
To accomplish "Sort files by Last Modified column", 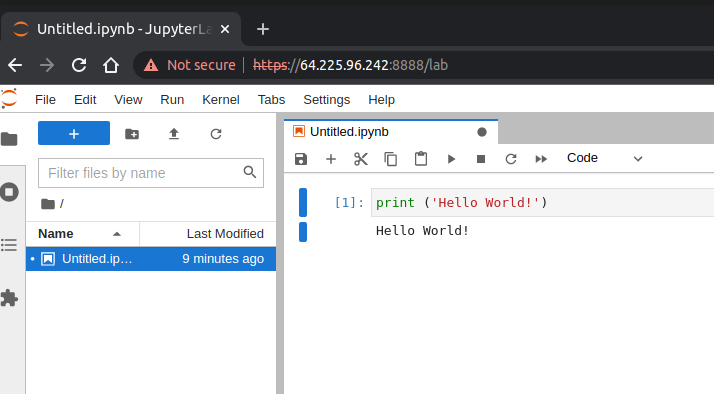I will pyautogui.click(x=208, y=234).
